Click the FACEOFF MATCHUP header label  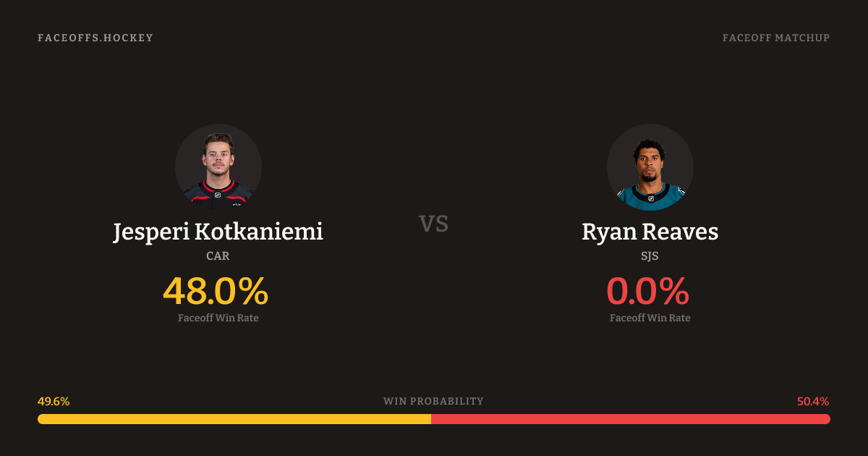(775, 38)
